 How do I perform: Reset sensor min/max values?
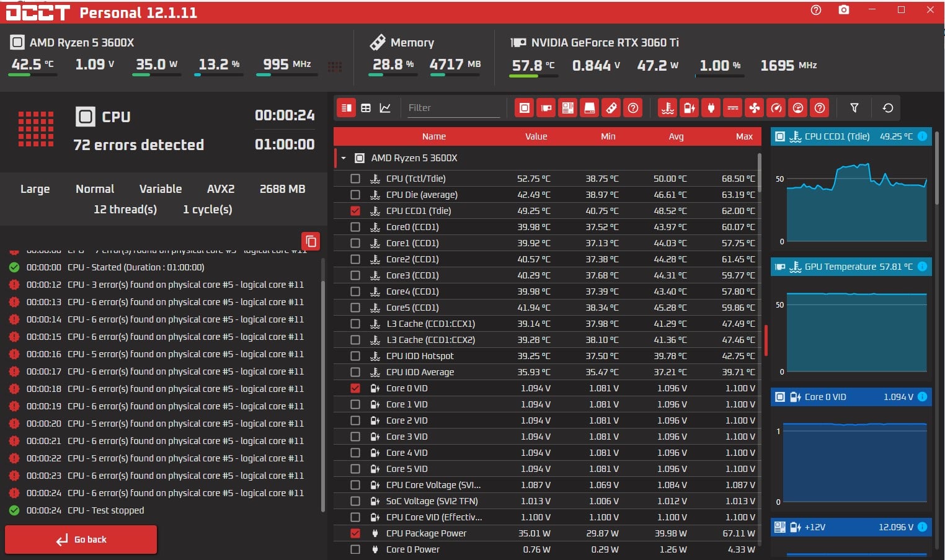click(888, 108)
